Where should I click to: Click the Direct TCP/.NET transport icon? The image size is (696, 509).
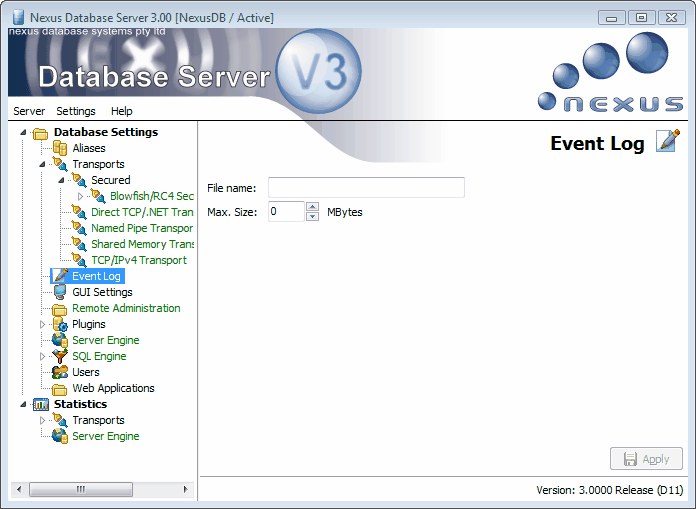click(79, 212)
